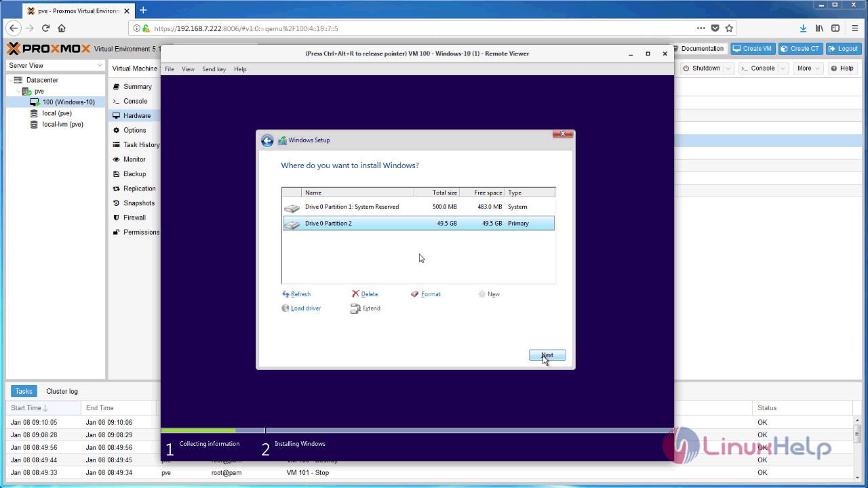This screenshot has height=488, width=868.
Task: Open View menu in Remote Viewer
Action: [188, 69]
